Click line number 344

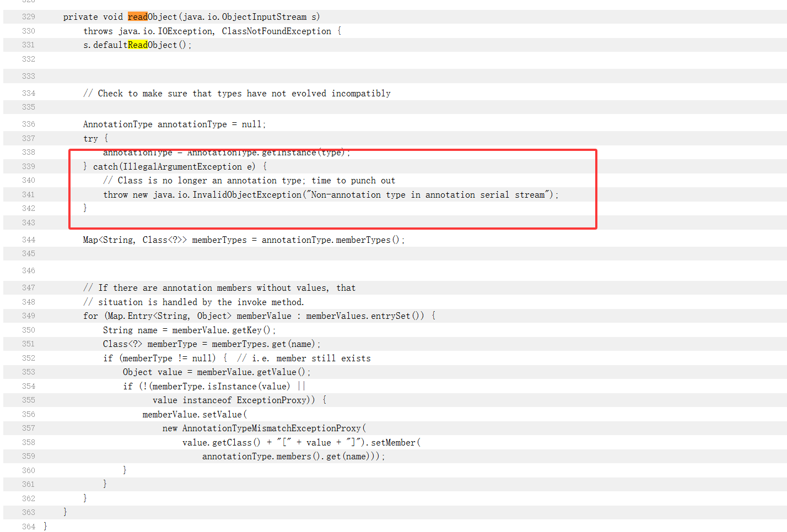(x=29, y=240)
